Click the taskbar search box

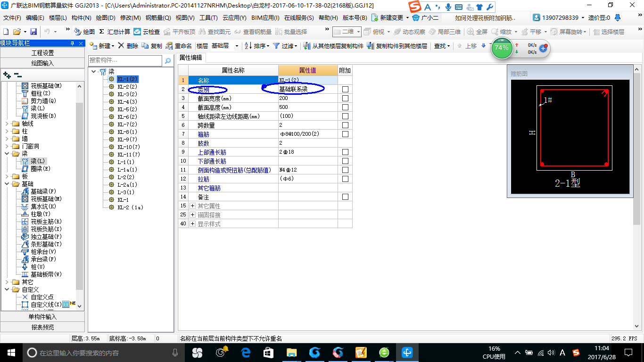click(x=104, y=353)
